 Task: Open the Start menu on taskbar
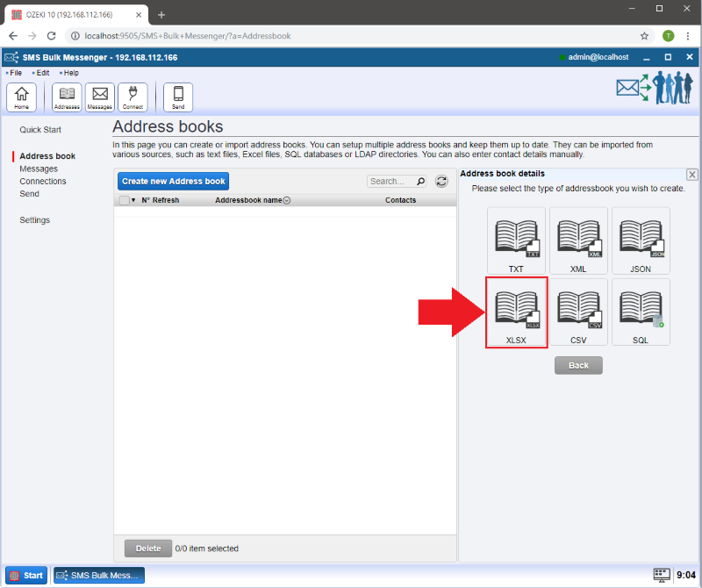point(25,576)
